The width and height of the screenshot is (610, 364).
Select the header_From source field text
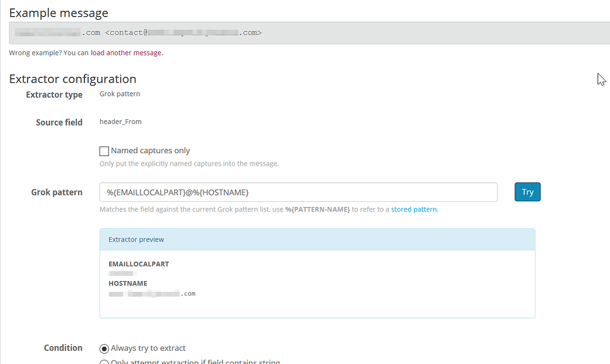point(120,122)
